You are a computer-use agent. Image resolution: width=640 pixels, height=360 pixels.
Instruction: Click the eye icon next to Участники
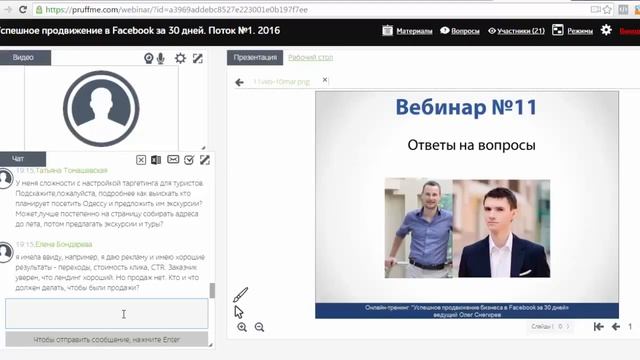click(492, 31)
